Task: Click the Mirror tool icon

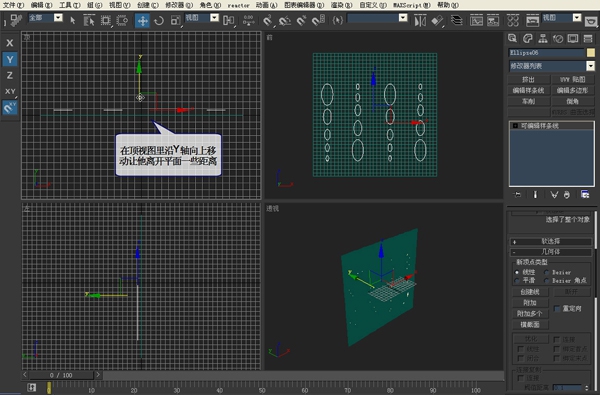Action: pyautogui.click(x=420, y=20)
